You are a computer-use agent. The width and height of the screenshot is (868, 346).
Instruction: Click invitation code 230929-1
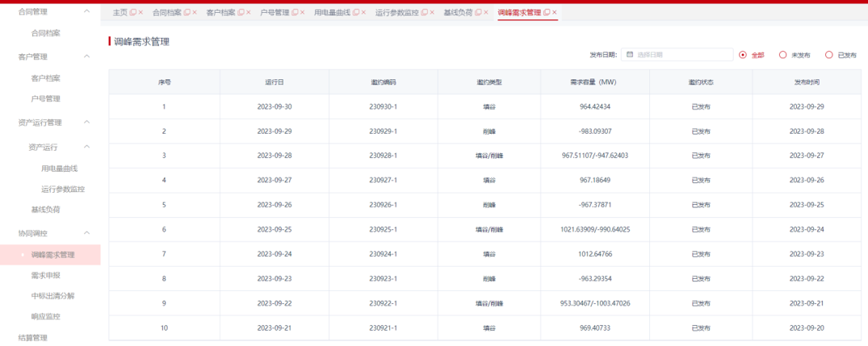[383, 131]
